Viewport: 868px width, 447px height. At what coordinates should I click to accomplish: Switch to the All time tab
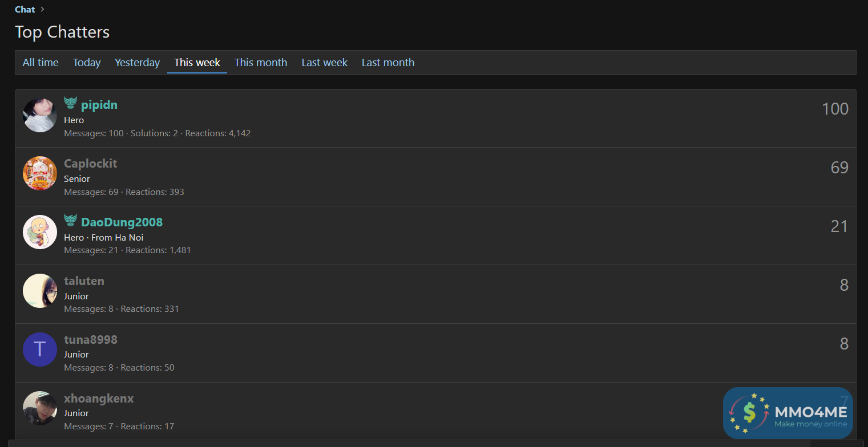pos(41,63)
